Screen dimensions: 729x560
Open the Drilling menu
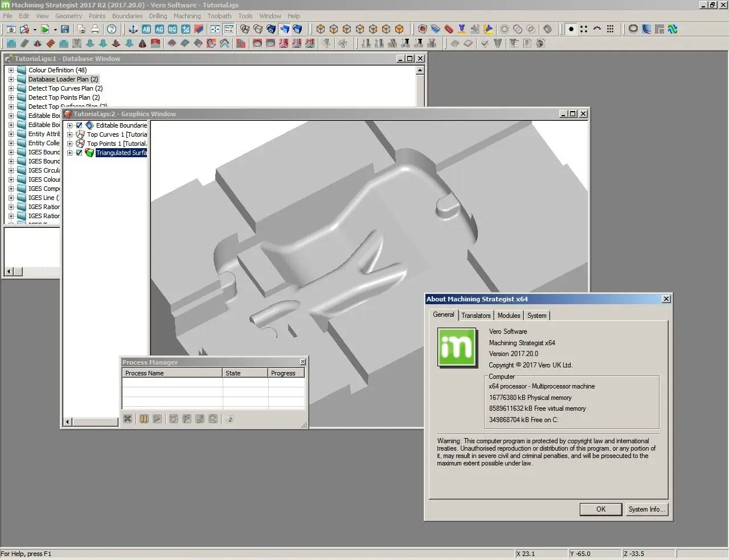pos(158,16)
